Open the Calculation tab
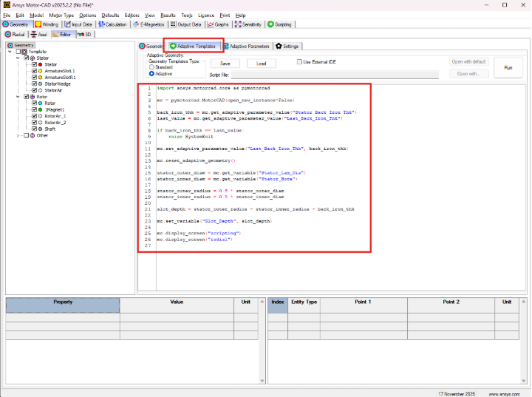The height and width of the screenshot is (397, 532). [x=112, y=24]
